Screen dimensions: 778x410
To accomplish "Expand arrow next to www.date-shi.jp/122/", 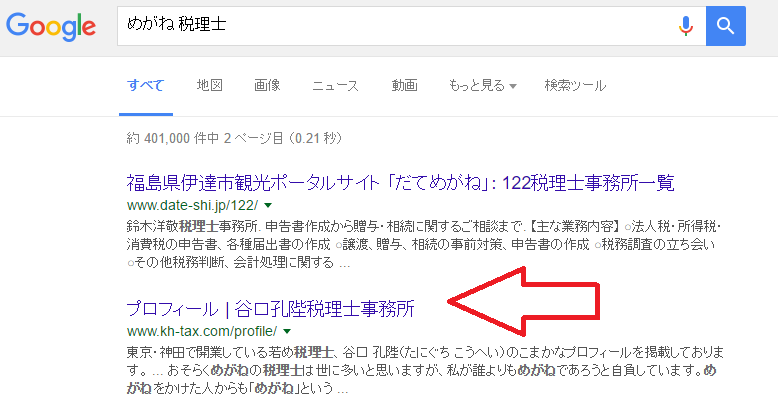I will click(268, 205).
